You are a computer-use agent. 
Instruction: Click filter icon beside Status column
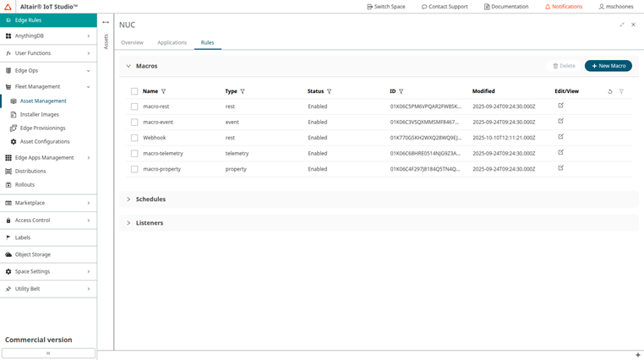(329, 91)
